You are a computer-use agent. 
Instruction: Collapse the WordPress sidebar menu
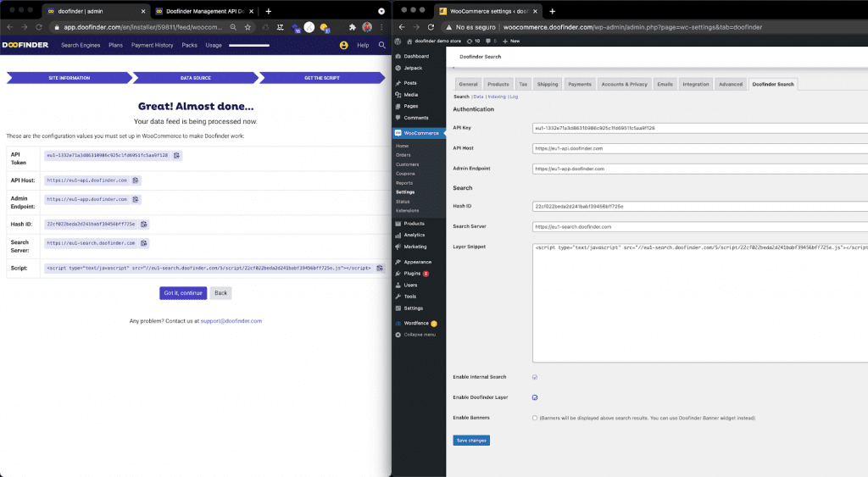[419, 335]
